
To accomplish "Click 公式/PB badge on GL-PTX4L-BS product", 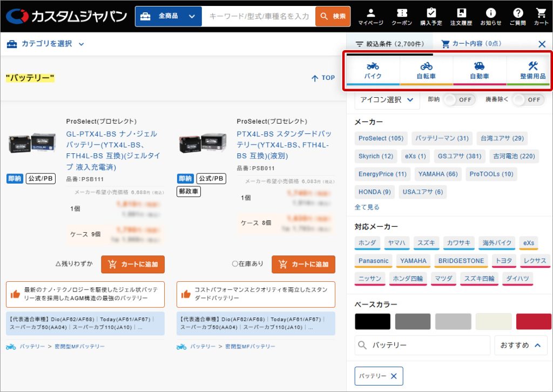I will 41,179.
